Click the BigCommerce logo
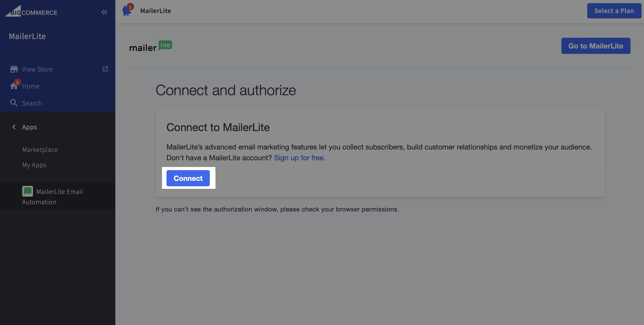Image resolution: width=644 pixels, height=325 pixels. [31, 11]
